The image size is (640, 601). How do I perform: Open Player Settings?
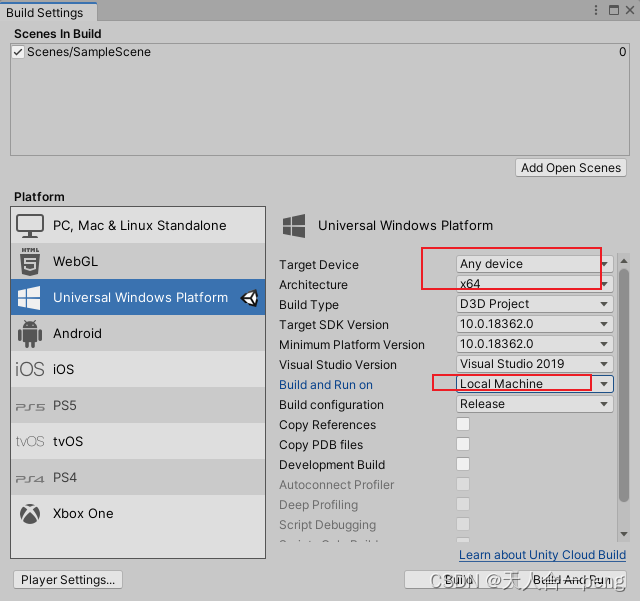tap(68, 580)
